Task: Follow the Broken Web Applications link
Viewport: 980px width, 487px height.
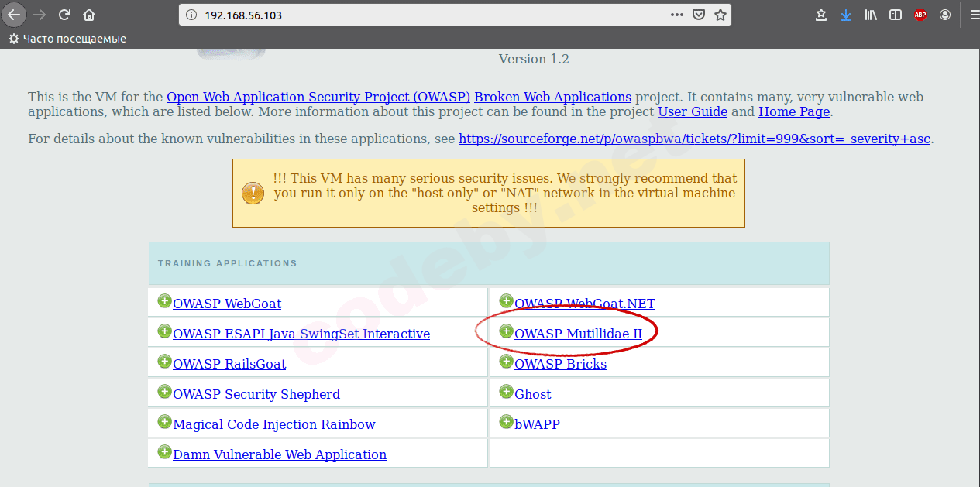Action: coord(552,98)
